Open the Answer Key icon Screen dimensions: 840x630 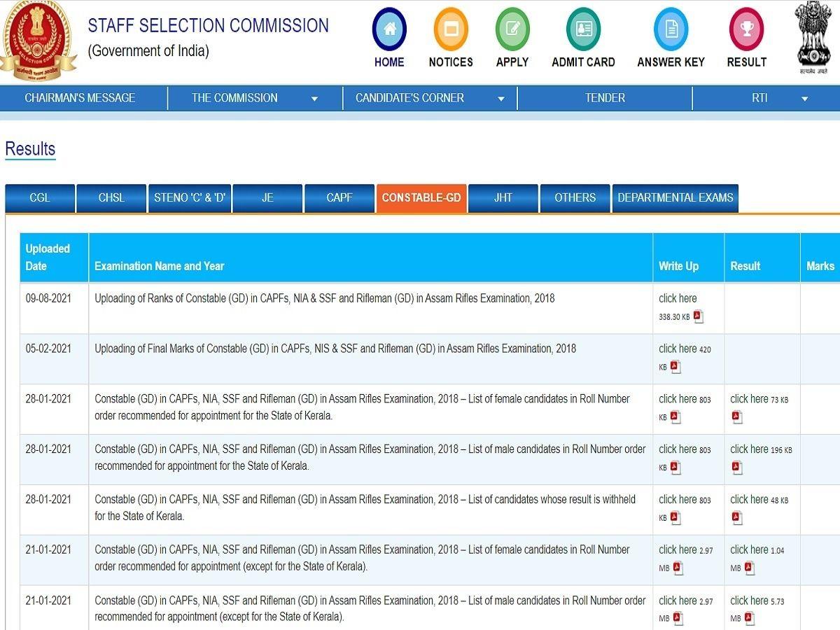point(671,29)
